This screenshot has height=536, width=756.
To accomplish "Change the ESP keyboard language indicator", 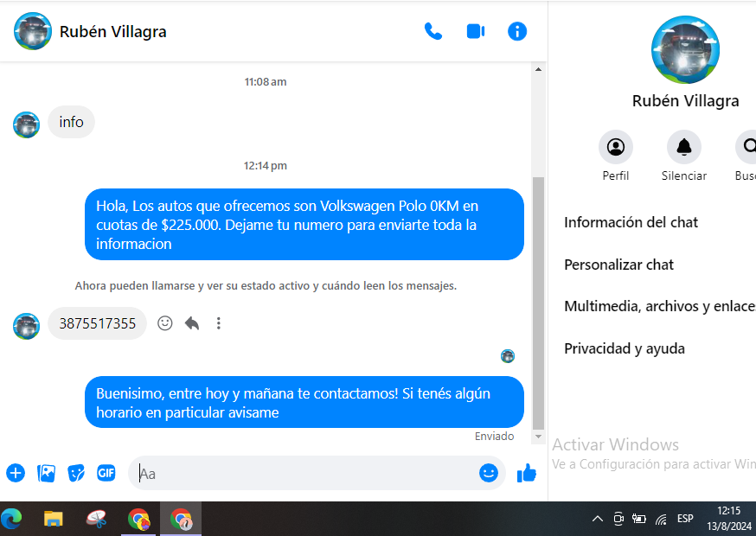I will [x=685, y=519].
